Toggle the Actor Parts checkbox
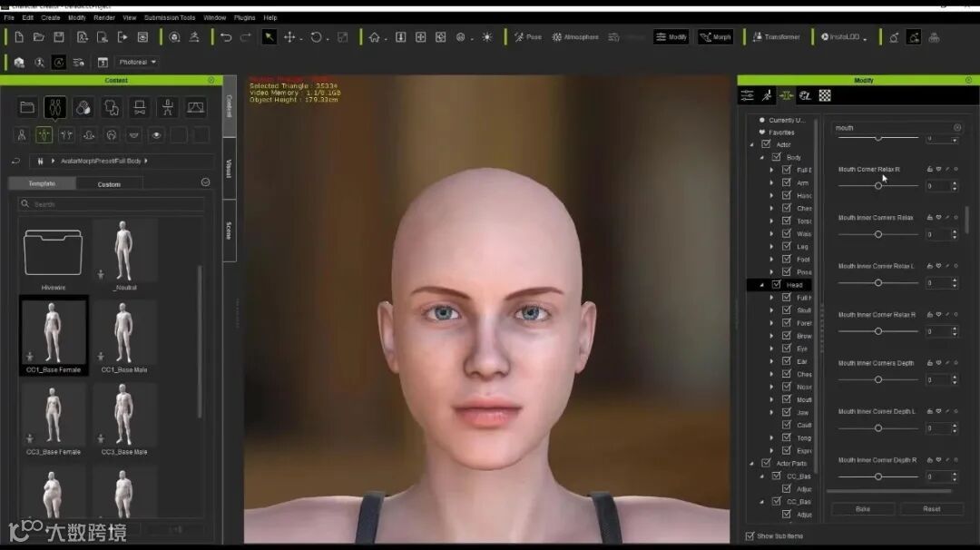Screen dimensions: 980x550 coord(766,463)
